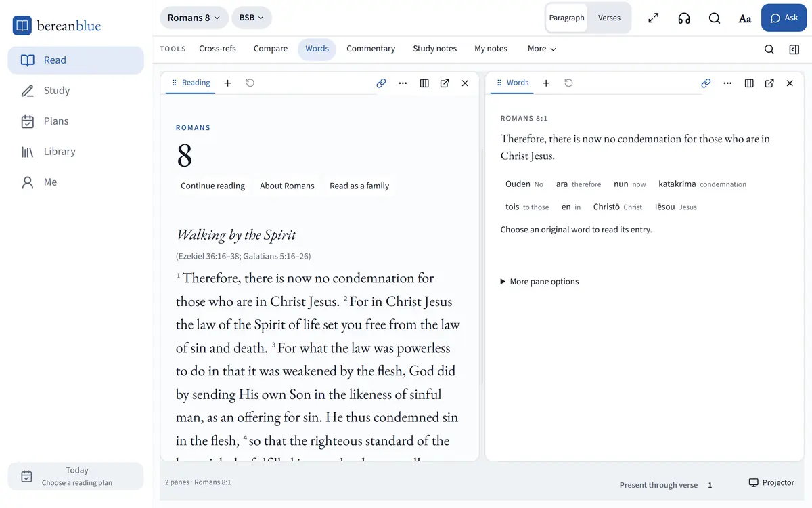The height and width of the screenshot is (508, 812).
Task: Select the Commentary tool tab
Action: click(x=371, y=49)
